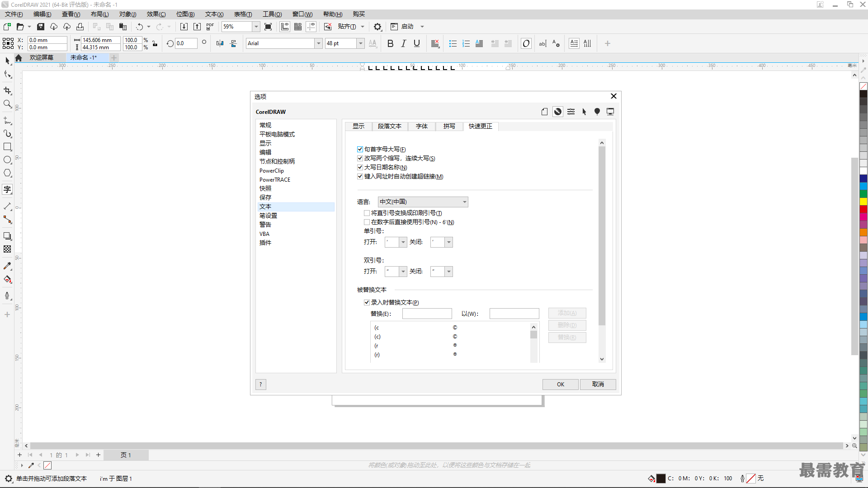Click the Undo icon

pyautogui.click(x=140, y=27)
